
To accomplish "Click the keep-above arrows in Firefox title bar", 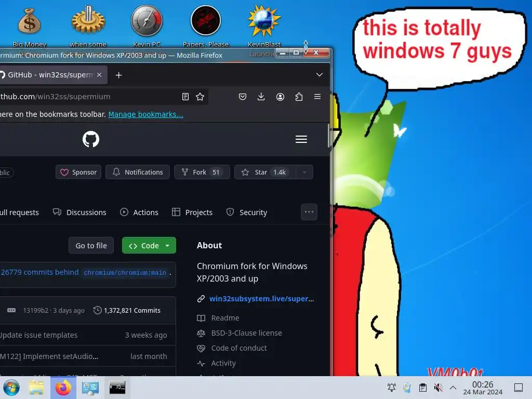I will click(305, 47).
